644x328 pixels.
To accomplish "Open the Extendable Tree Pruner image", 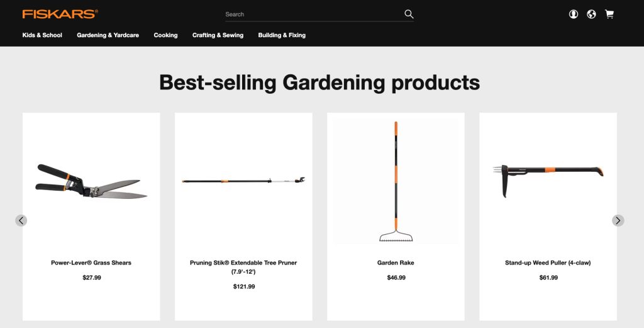I will click(x=243, y=180).
